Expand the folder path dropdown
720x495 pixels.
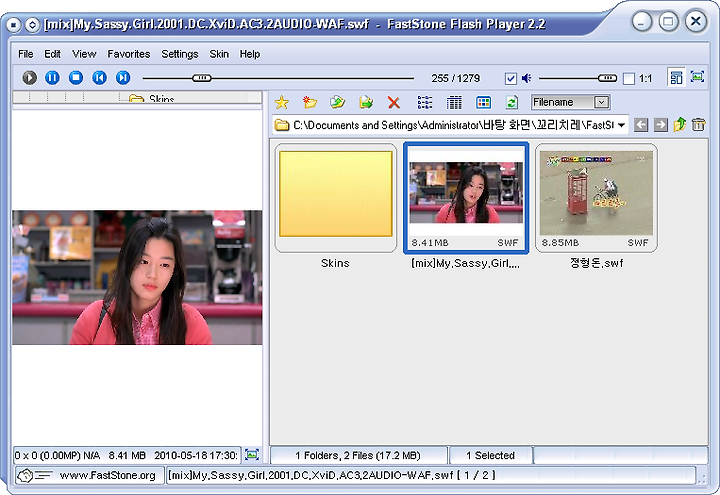[621, 125]
